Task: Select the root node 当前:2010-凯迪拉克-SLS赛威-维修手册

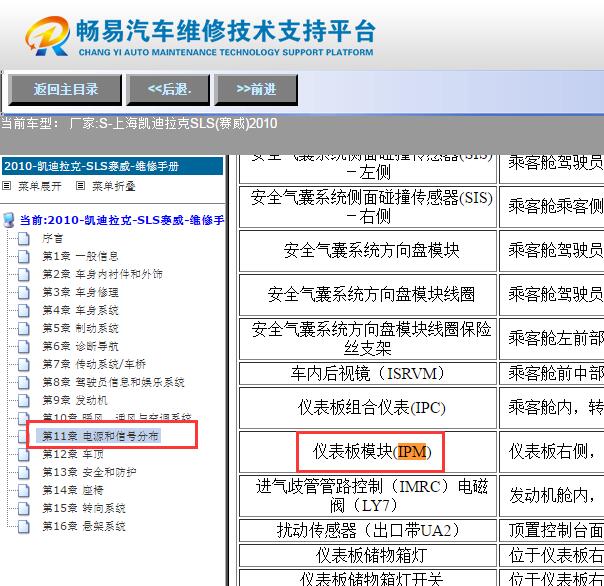Action: [x=122, y=220]
